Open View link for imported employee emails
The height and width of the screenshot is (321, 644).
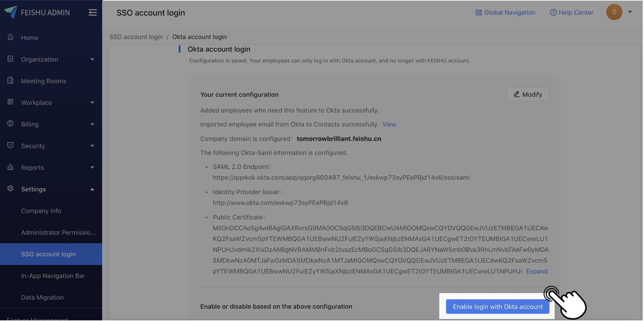click(x=389, y=124)
